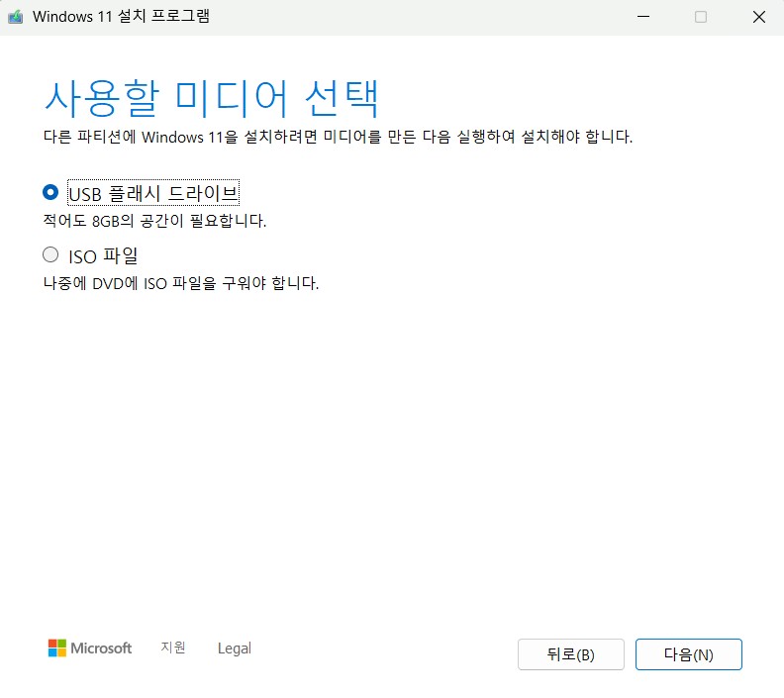Click the 뒤로(B) button
Viewport: 784px width, 698px height.
[570, 654]
